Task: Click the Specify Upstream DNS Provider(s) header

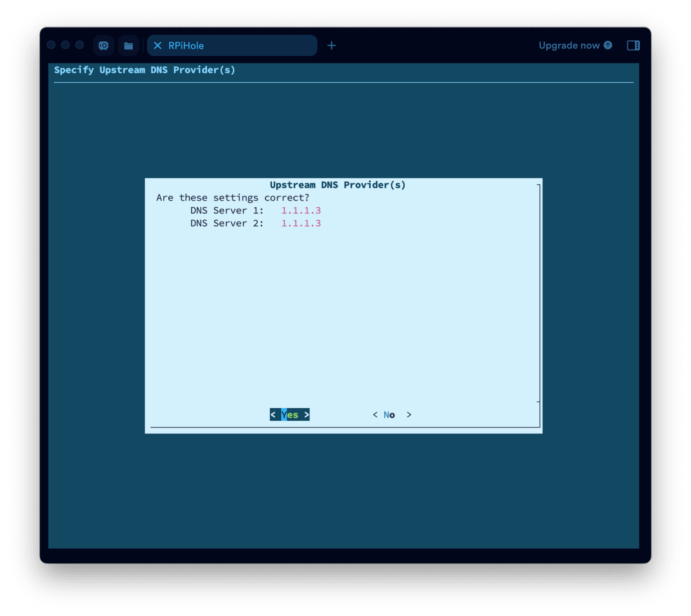Action: click(144, 70)
